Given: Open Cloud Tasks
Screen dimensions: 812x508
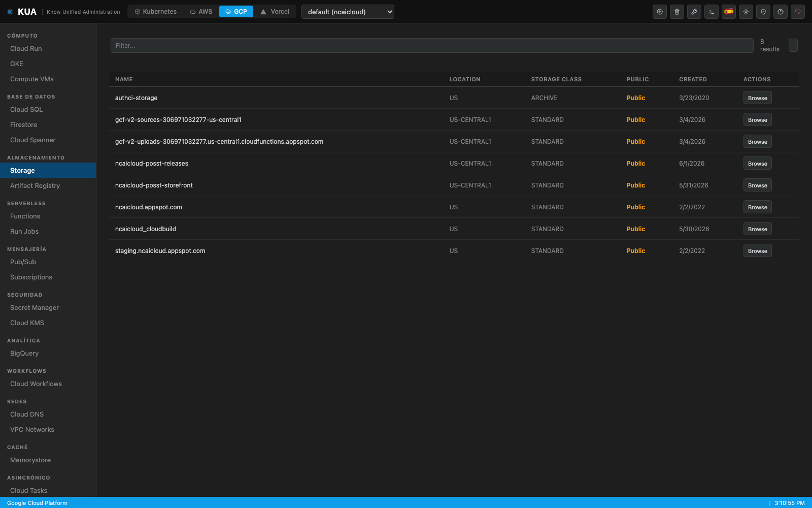Looking at the screenshot, I should point(48,491).
